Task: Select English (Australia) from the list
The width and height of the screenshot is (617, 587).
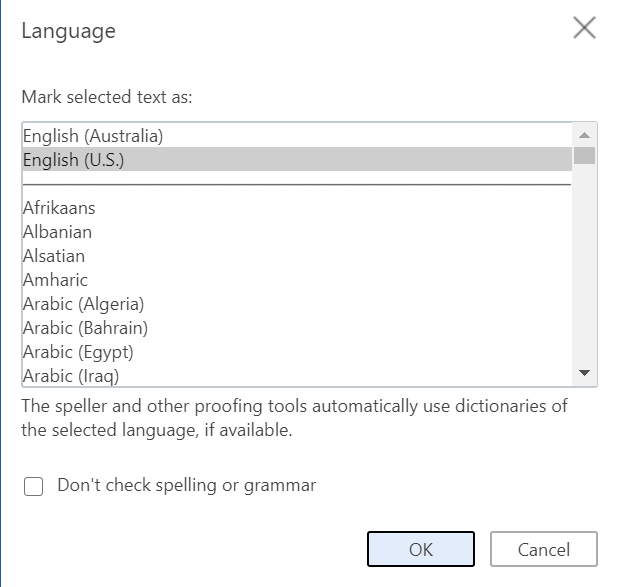Action: [x=93, y=136]
